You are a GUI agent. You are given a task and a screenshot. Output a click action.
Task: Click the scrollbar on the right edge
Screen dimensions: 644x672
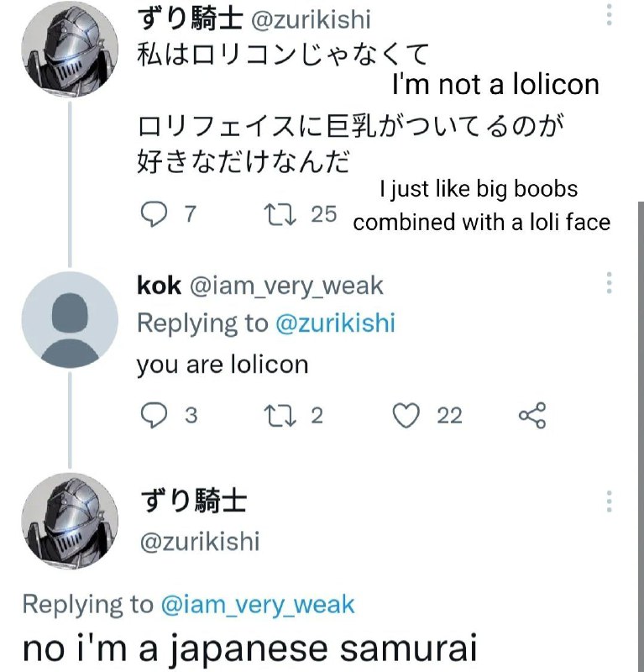[641, 436]
